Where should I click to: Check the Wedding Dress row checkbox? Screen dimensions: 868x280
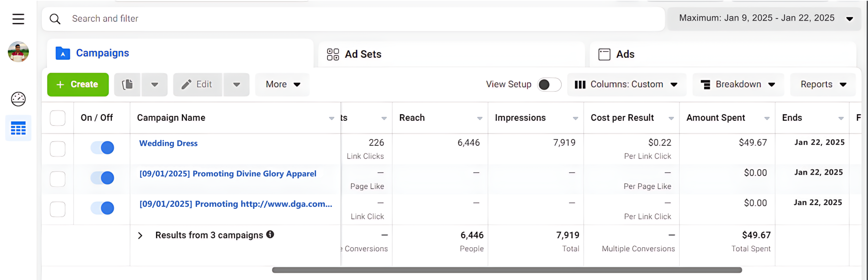click(58, 149)
